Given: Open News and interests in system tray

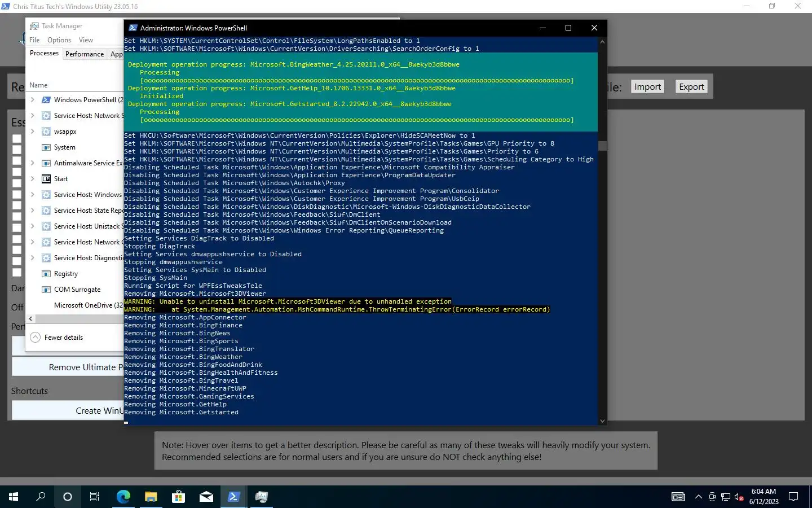Looking at the screenshot, I should [x=678, y=497].
